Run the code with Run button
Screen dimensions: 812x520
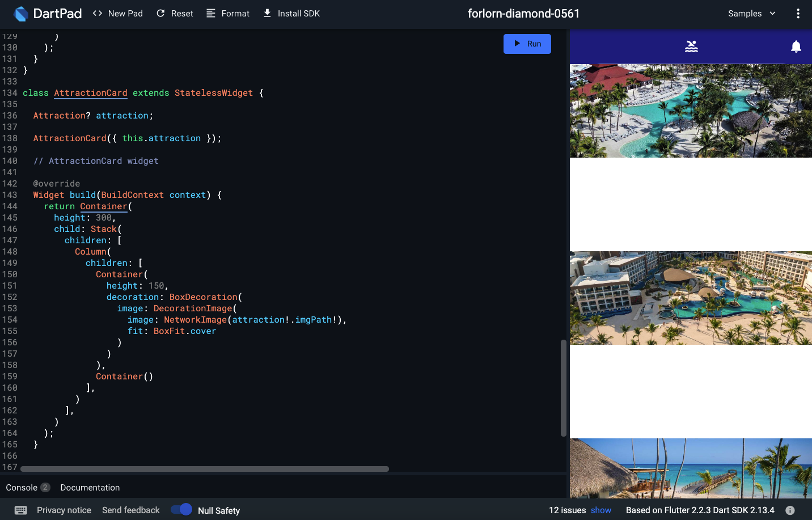click(x=527, y=44)
